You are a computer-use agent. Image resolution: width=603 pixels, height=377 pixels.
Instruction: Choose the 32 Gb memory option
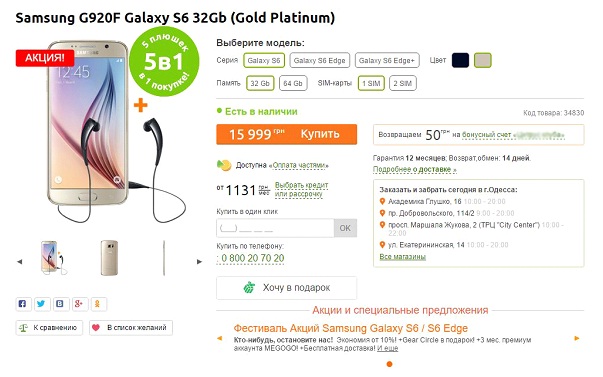click(260, 83)
